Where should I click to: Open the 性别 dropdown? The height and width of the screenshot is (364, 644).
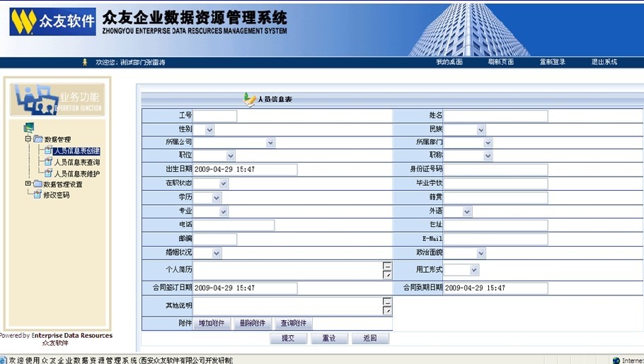pos(209,130)
